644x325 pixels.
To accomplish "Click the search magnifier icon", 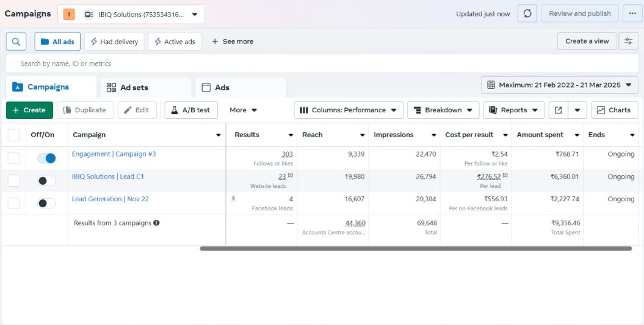I will (16, 41).
